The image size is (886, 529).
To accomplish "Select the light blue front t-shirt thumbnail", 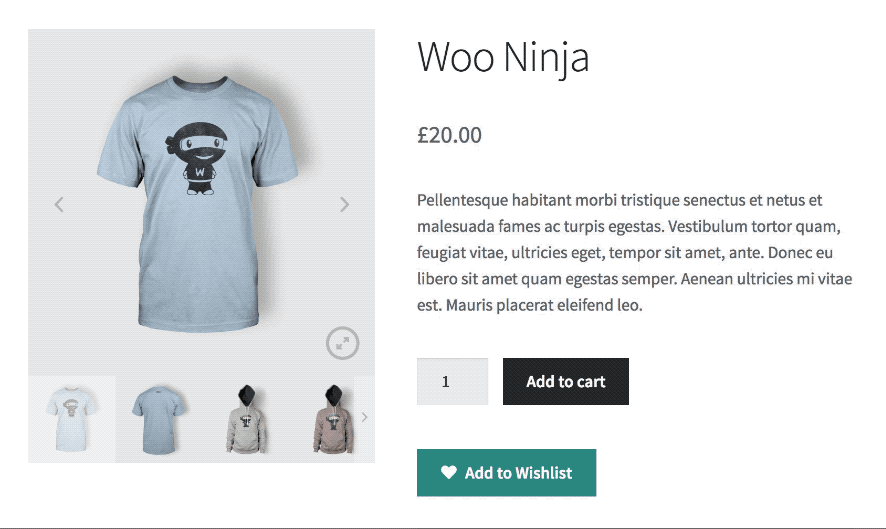I will click(72, 419).
